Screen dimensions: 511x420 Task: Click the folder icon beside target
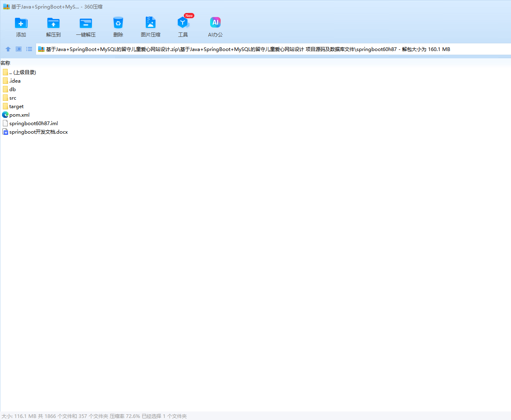[5, 107]
